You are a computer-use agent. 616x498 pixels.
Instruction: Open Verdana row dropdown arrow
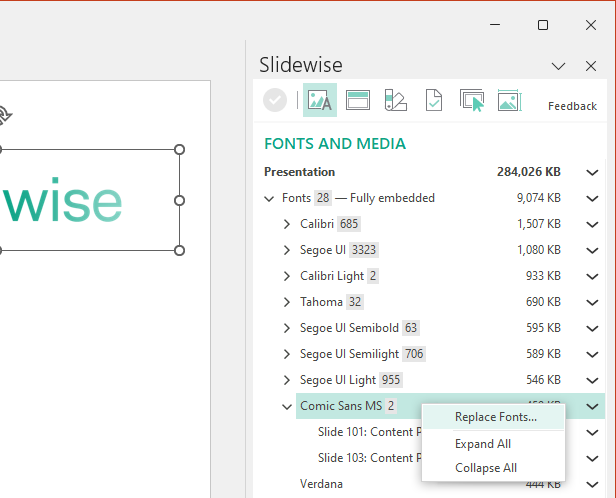click(x=592, y=484)
